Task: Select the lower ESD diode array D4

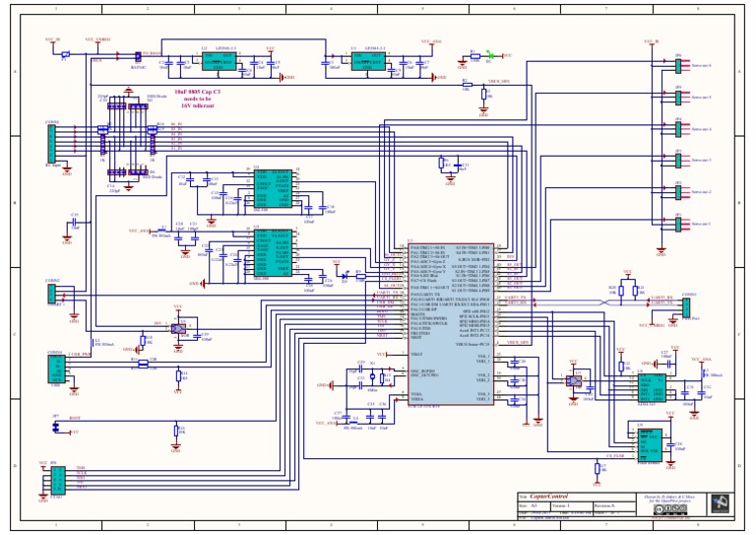Action: (138, 172)
